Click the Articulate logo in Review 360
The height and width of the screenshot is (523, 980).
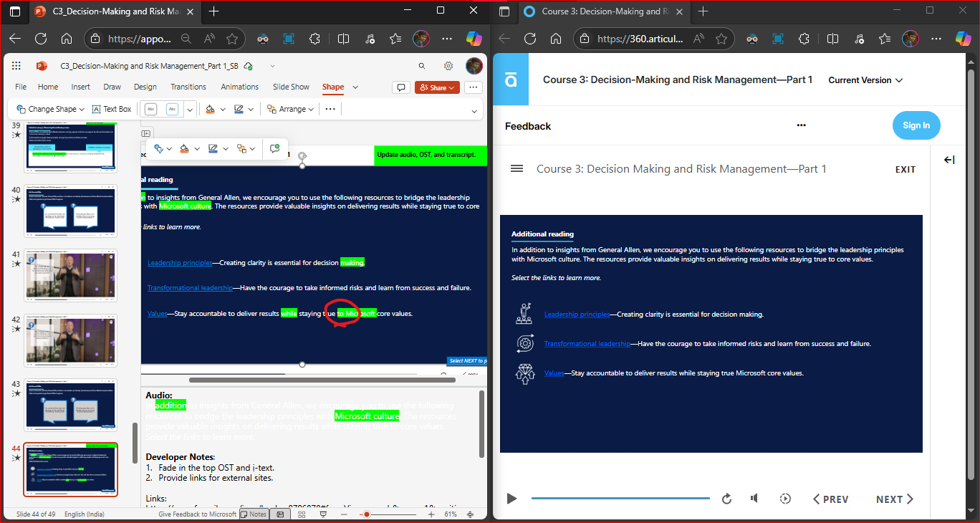click(511, 80)
